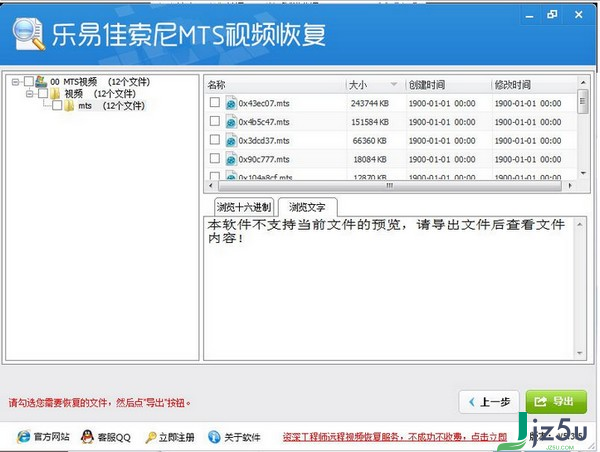Viewport: 600px width, 452px height.
Task: Click inside the text preview area
Action: [x=389, y=288]
